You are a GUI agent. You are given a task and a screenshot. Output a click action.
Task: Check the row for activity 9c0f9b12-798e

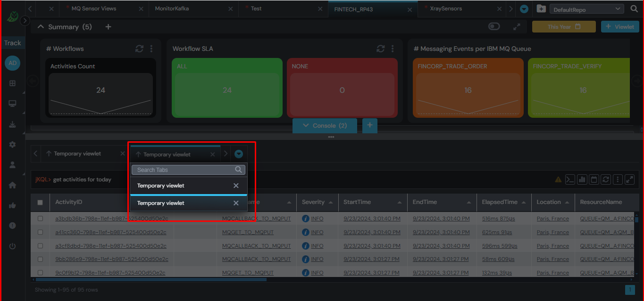click(x=40, y=273)
